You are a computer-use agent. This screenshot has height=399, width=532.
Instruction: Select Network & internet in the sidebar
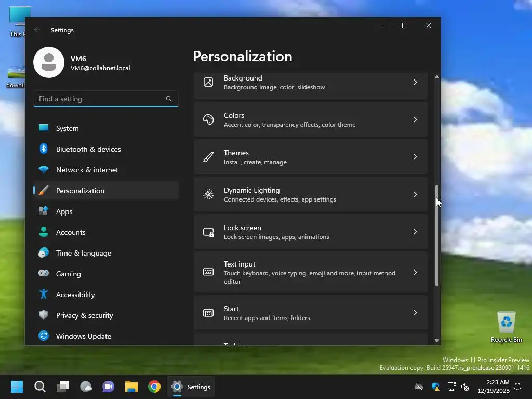(x=106, y=170)
